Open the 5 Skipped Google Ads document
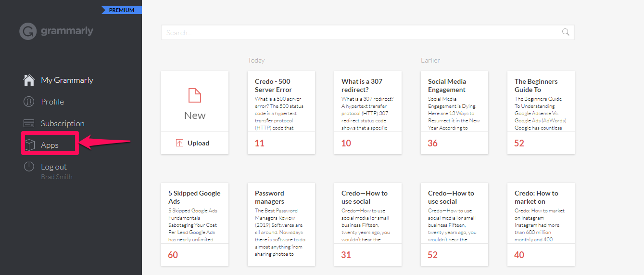This screenshot has height=275, width=644. [x=195, y=224]
